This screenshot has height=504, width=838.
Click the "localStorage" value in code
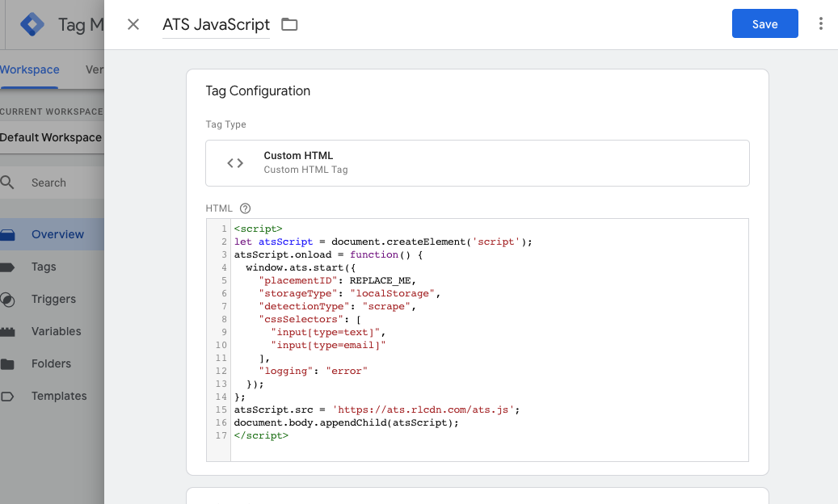tap(393, 294)
